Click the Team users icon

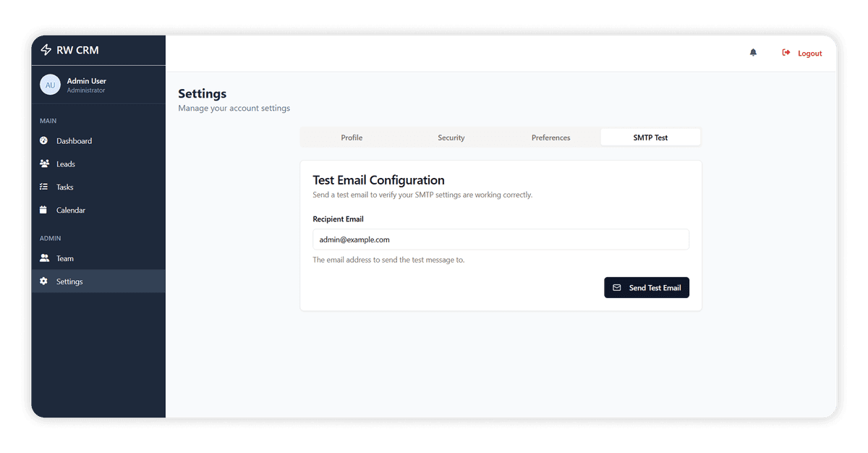click(44, 258)
